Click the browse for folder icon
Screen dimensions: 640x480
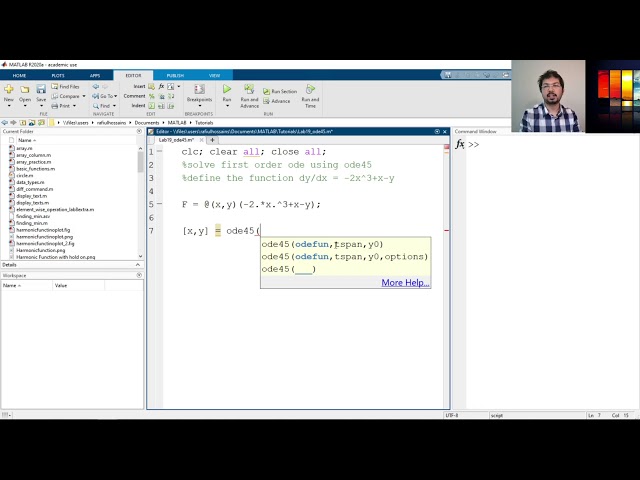[x=32, y=122]
